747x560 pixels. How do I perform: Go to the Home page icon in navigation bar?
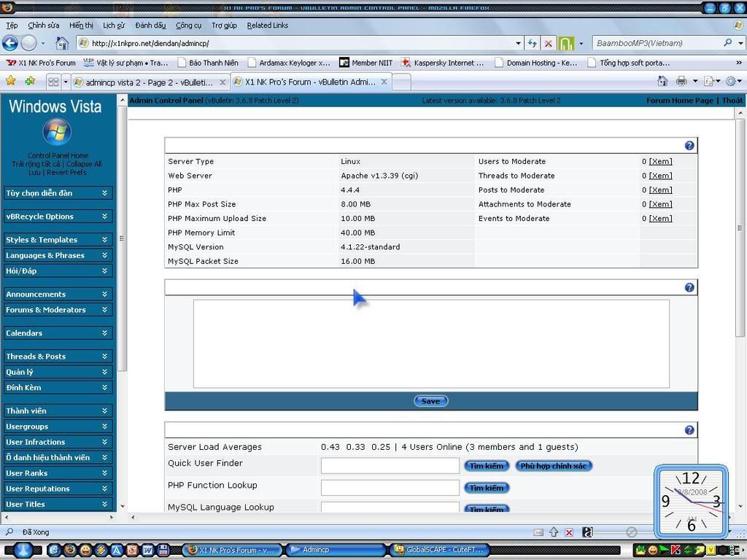[62, 43]
